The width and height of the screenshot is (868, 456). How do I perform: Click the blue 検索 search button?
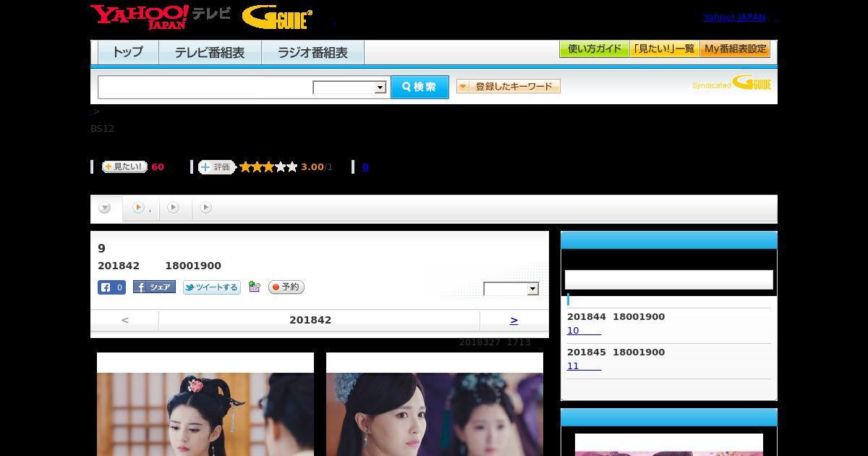[420, 87]
